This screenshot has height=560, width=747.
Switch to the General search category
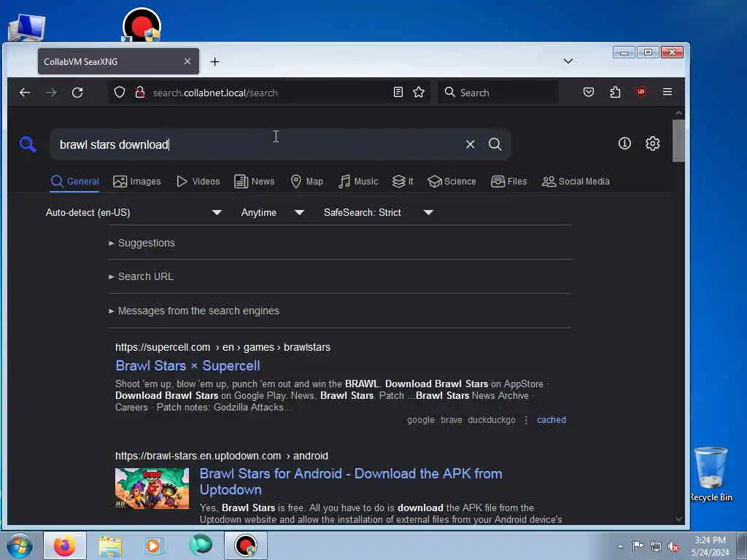click(x=75, y=182)
